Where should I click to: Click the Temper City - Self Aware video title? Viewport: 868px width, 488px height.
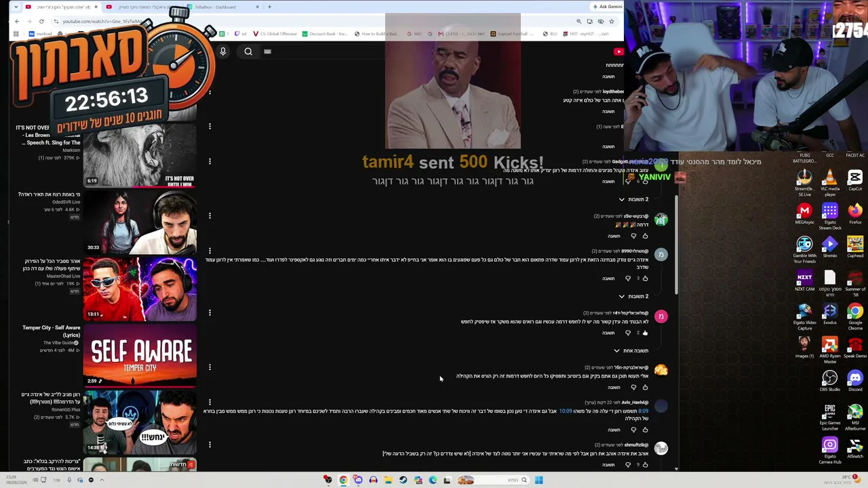(x=52, y=331)
